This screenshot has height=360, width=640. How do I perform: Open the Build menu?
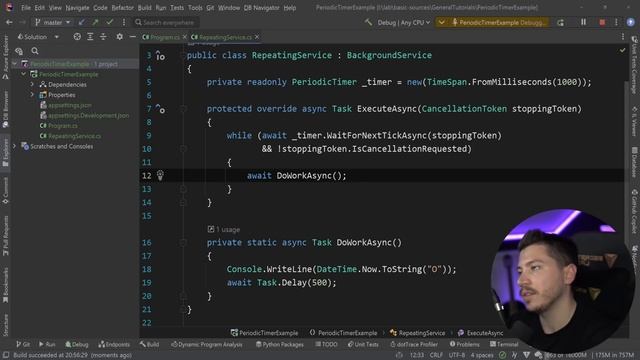(144, 8)
